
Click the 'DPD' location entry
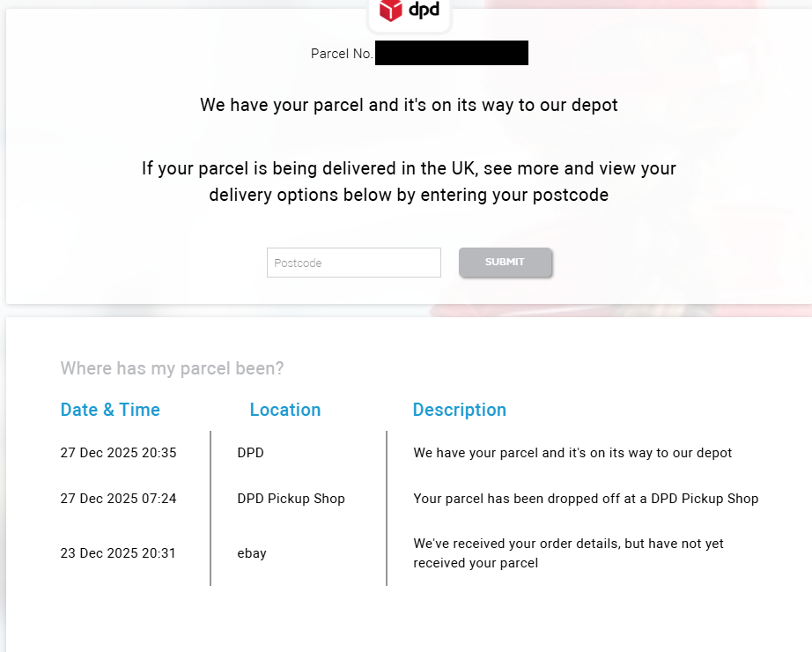click(250, 453)
